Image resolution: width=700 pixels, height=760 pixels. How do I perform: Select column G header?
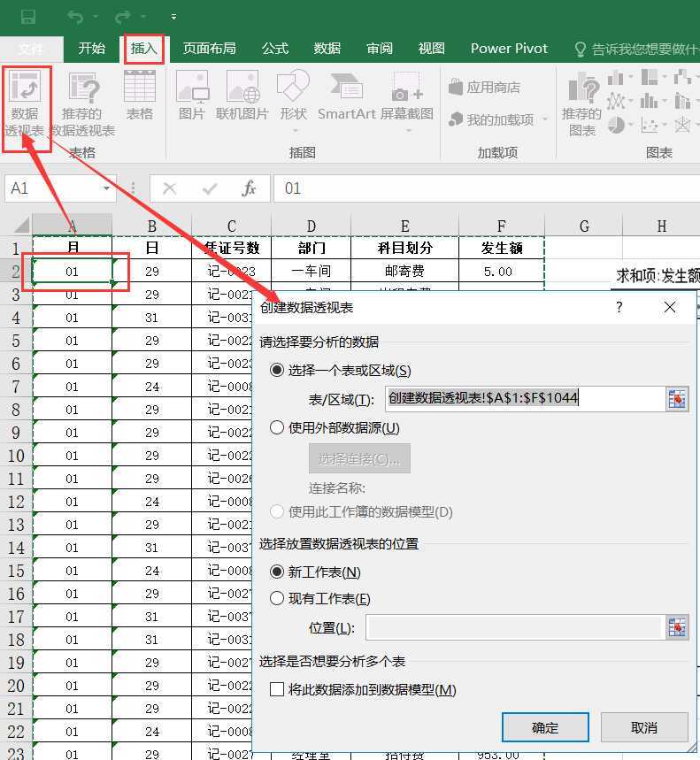(x=584, y=226)
